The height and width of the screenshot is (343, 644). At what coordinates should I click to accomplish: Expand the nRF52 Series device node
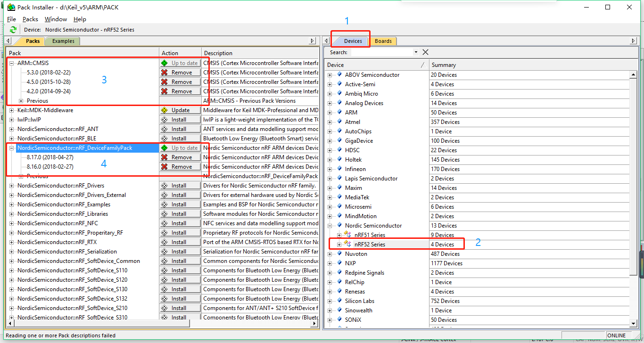(339, 245)
